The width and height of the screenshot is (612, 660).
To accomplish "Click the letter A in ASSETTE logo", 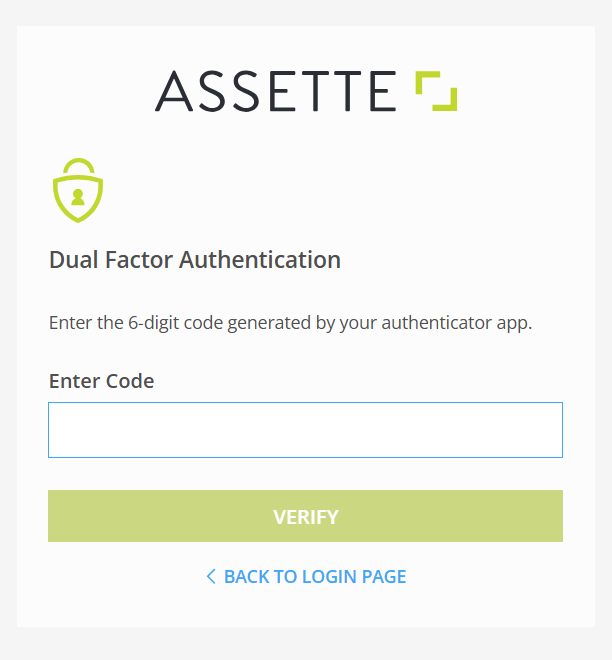I will click(173, 91).
